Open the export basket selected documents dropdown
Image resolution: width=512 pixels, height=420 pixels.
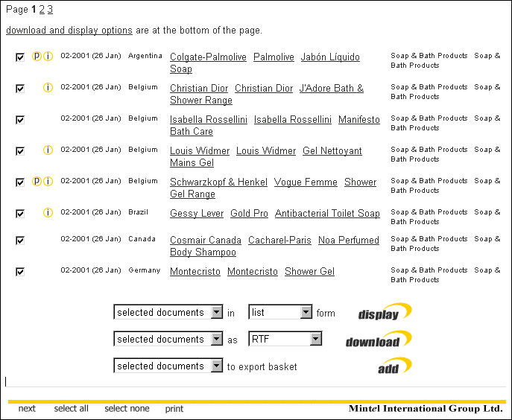(168, 366)
